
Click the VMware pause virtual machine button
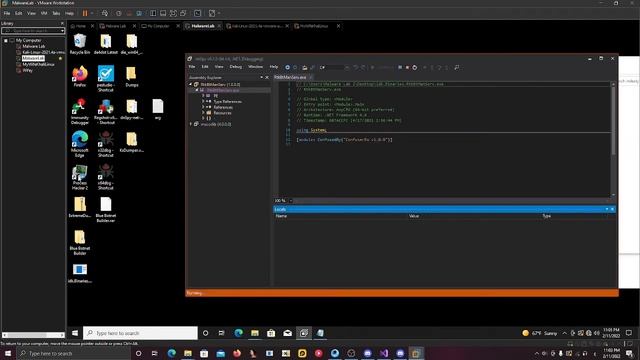[85, 13]
